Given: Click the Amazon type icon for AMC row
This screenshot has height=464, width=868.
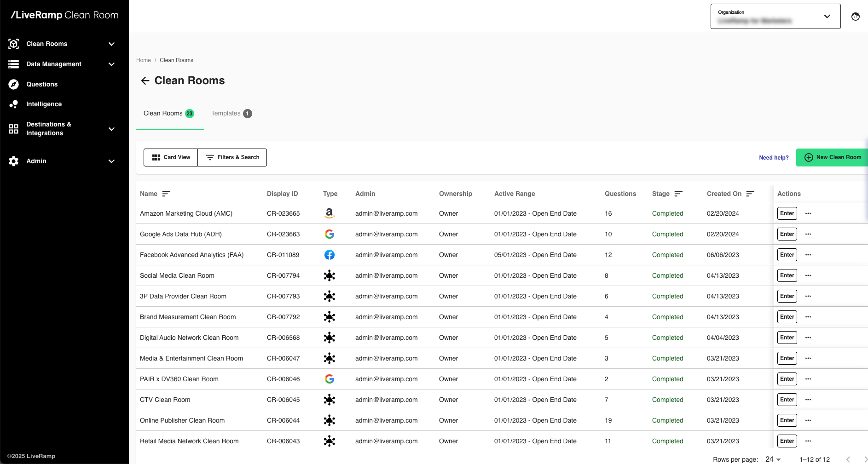Looking at the screenshot, I should (x=330, y=213).
